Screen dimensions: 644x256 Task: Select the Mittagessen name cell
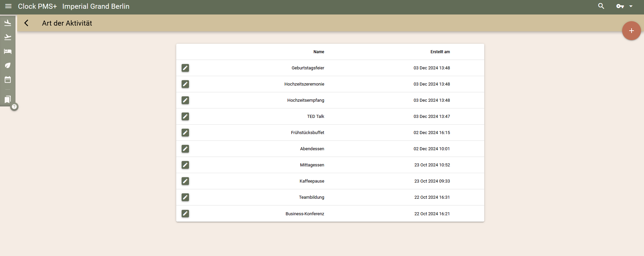click(x=312, y=165)
